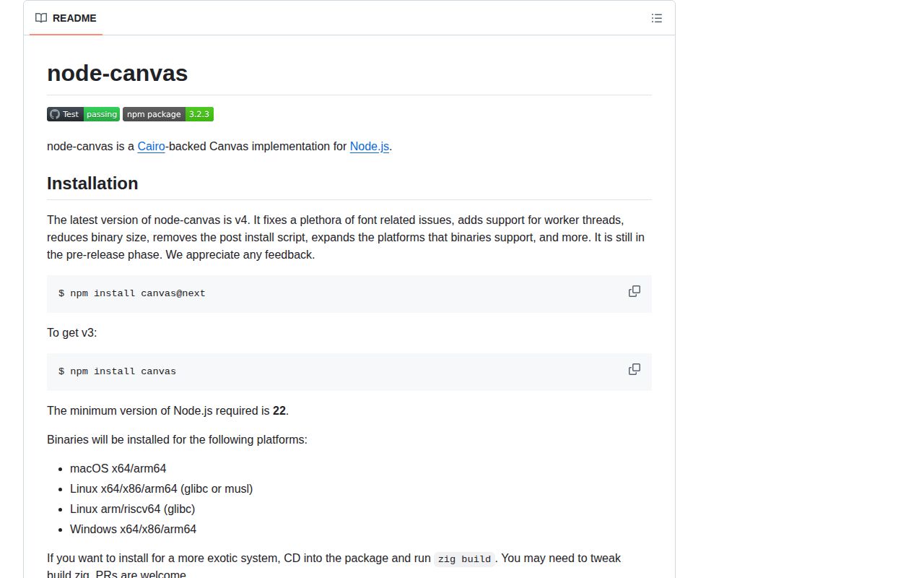Click the "Linux arm/riscv64 (glibc)" list item
Image resolution: width=924 pixels, height=578 pixels.
(133, 509)
